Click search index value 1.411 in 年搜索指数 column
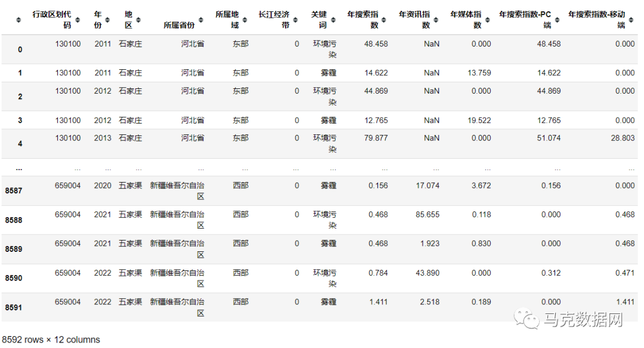Image resolution: width=644 pixels, height=348 pixels. (x=378, y=303)
